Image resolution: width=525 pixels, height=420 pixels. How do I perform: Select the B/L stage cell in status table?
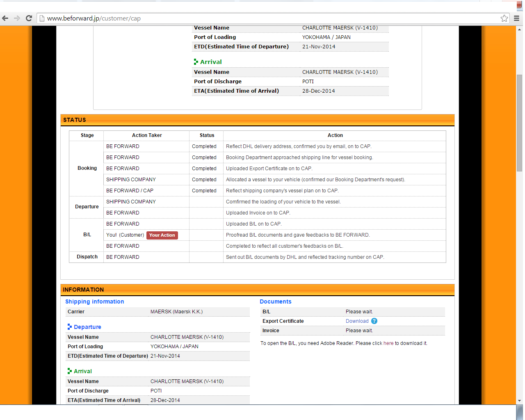(x=87, y=235)
